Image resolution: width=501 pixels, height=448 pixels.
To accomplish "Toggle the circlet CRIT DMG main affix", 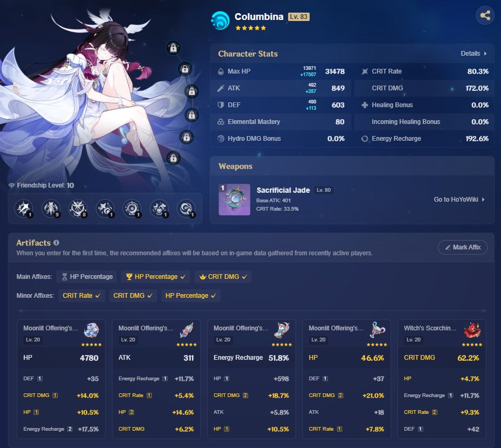I will [223, 277].
